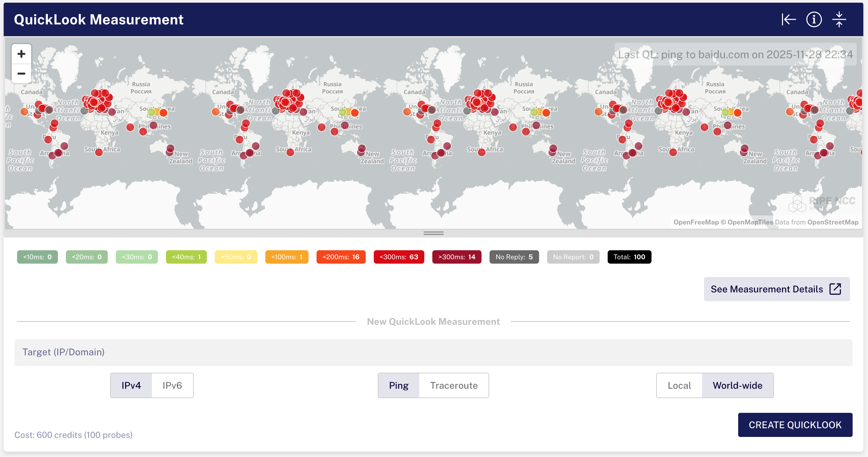The image size is (868, 457).
Task: Click the map resize drag handle
Action: pos(433,233)
